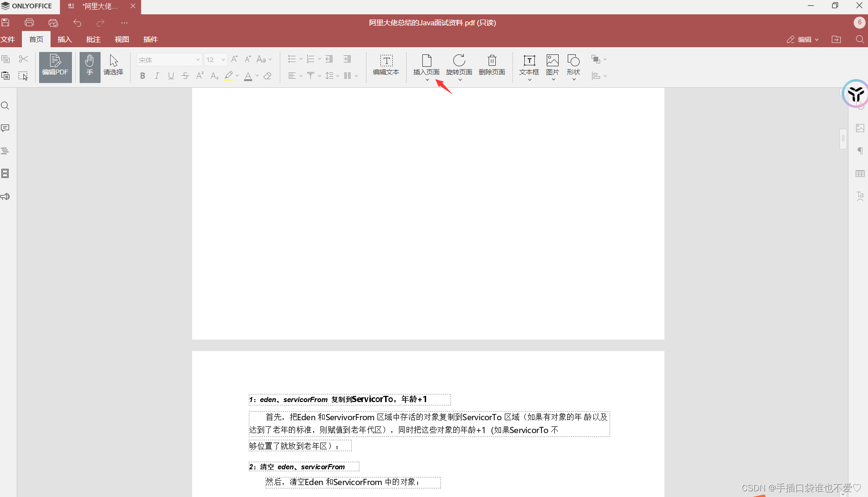Click the font color A swatch
868x497 pixels.
(x=248, y=75)
